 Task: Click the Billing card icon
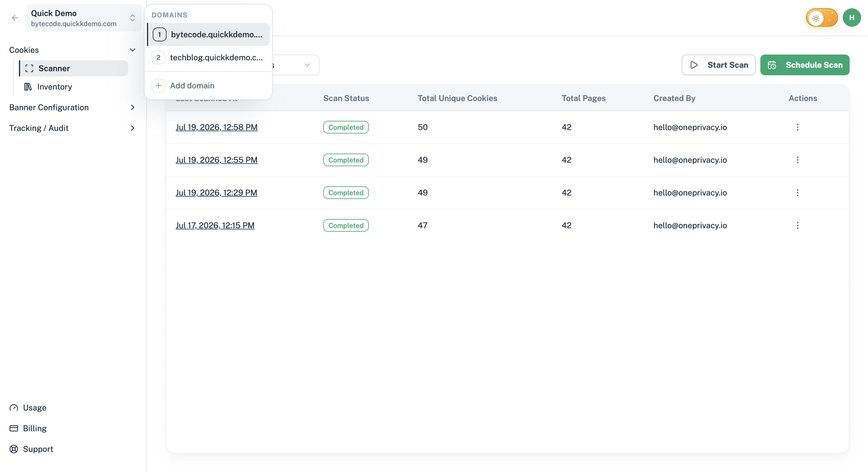click(14, 429)
